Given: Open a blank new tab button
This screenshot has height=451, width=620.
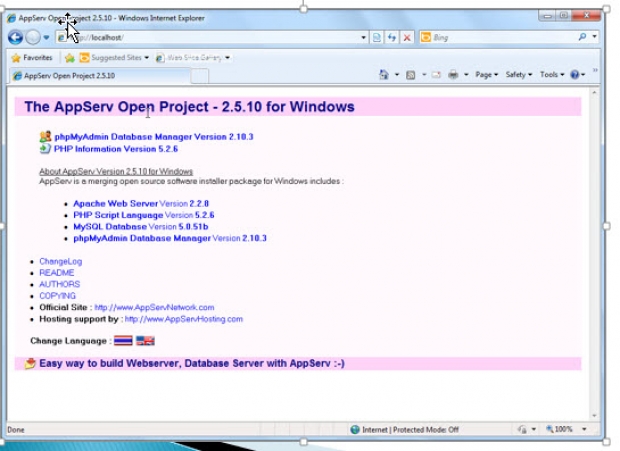Looking at the screenshot, I should coord(200,76).
